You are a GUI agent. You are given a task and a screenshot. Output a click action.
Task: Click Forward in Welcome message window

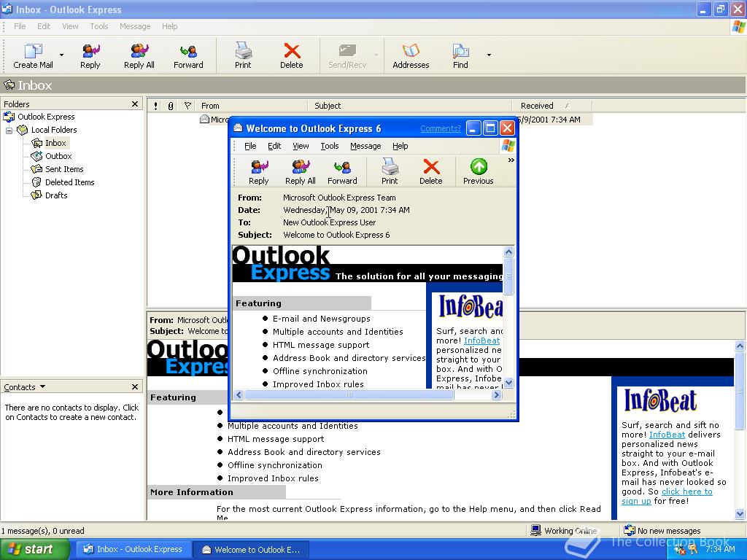342,172
